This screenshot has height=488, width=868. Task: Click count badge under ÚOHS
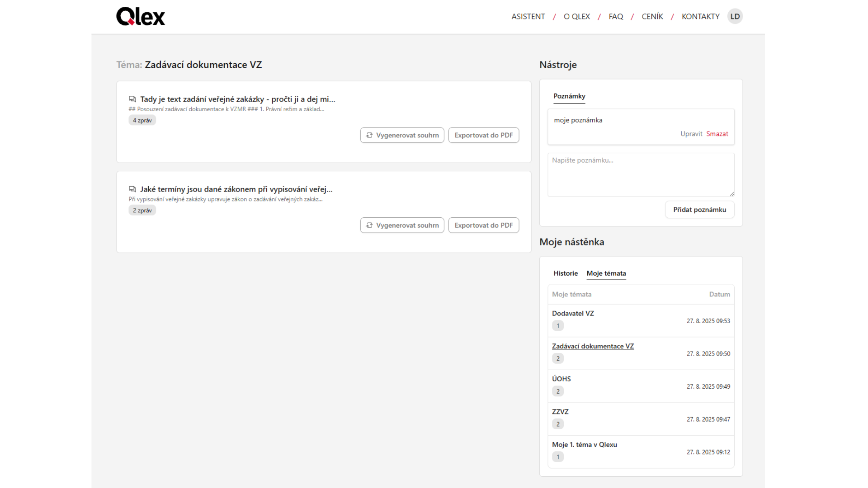click(x=558, y=391)
